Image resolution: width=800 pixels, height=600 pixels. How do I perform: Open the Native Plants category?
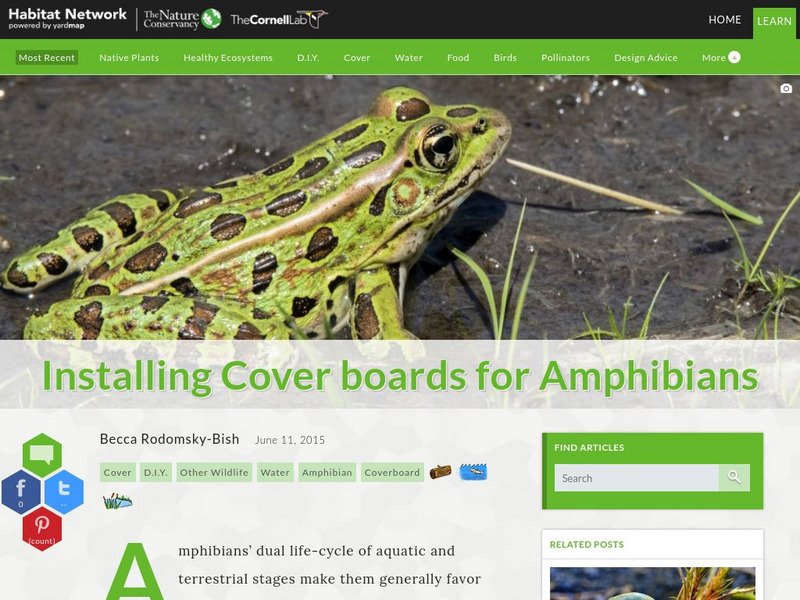click(x=129, y=58)
